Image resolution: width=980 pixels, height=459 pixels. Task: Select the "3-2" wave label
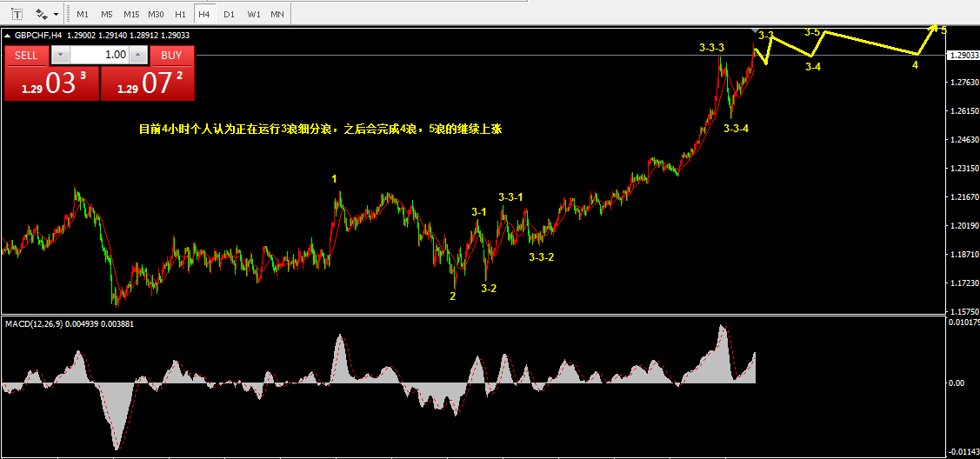[489, 288]
